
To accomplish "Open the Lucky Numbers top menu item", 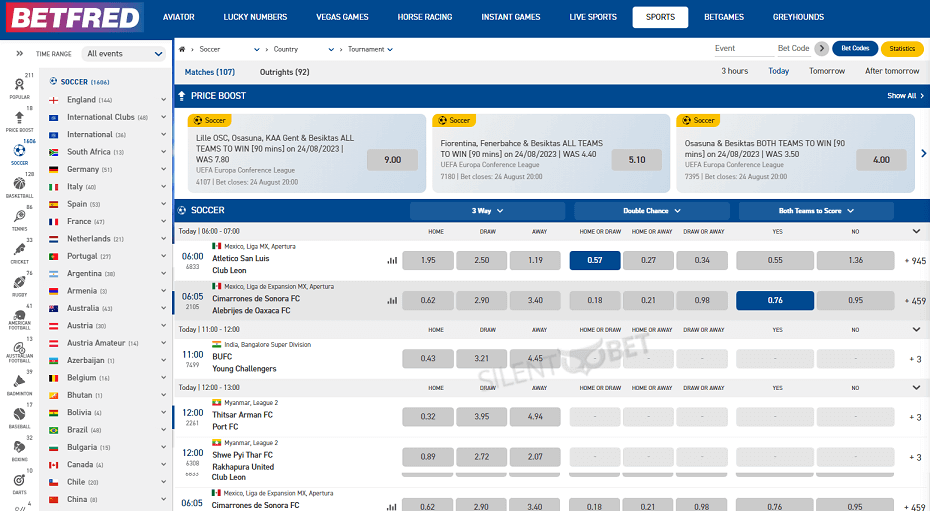I will pyautogui.click(x=255, y=17).
